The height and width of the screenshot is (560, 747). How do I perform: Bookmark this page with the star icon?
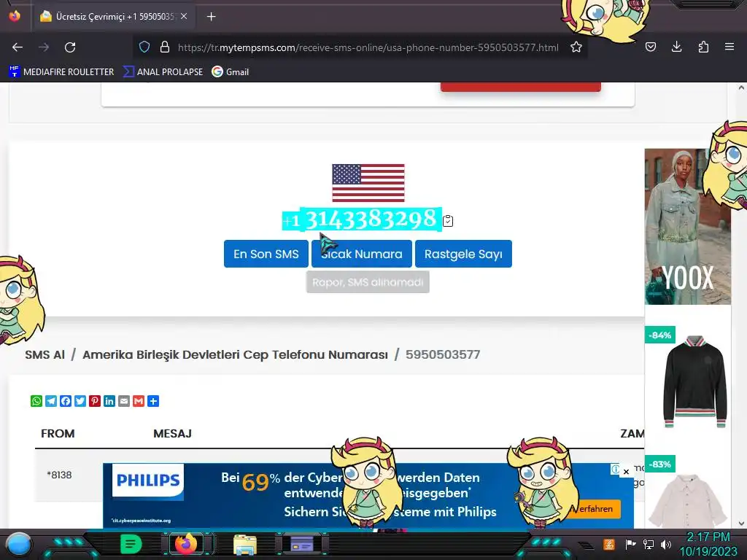pyautogui.click(x=576, y=47)
